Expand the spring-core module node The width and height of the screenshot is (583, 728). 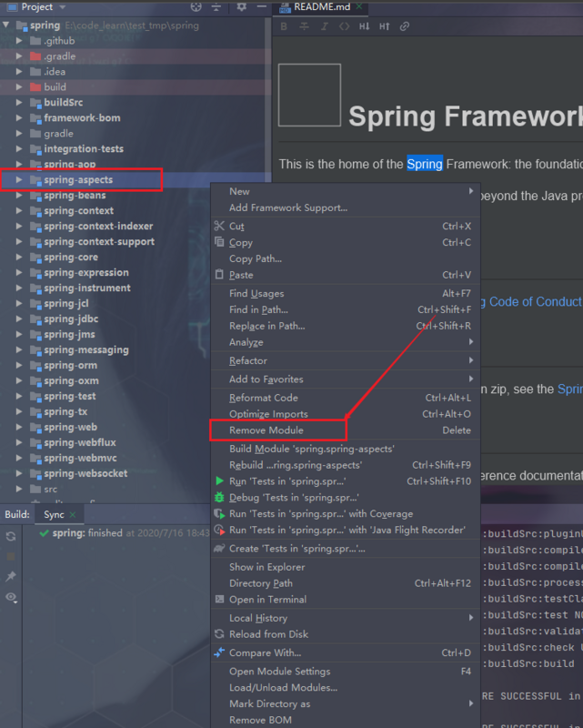tap(19, 258)
